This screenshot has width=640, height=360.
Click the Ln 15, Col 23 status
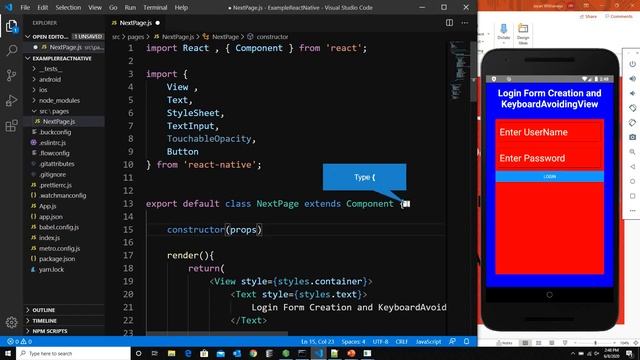tap(318, 342)
